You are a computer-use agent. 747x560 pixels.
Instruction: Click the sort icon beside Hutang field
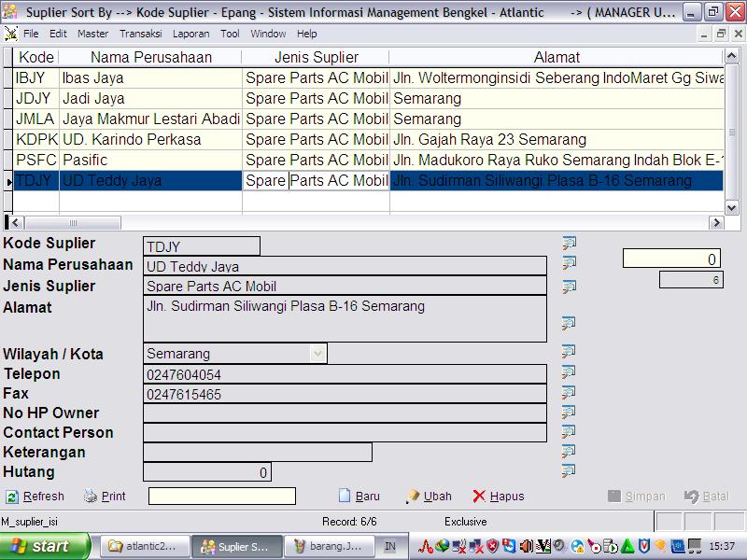[569, 470]
